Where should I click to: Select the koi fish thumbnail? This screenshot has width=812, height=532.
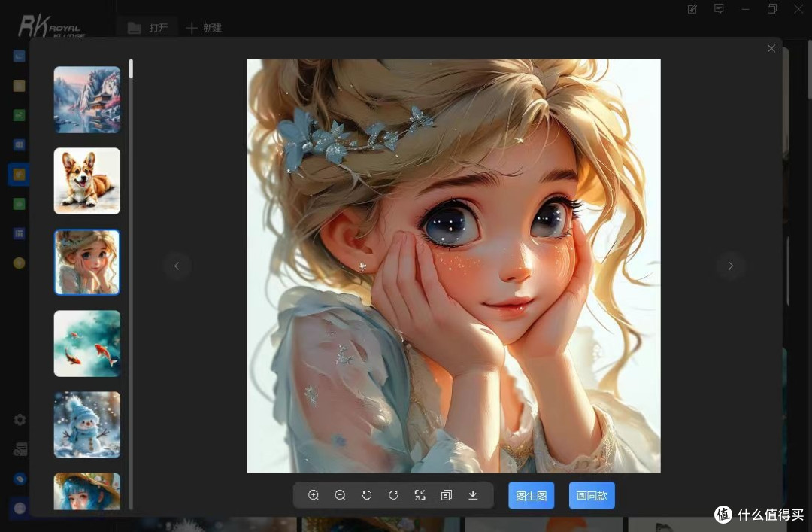click(x=87, y=343)
